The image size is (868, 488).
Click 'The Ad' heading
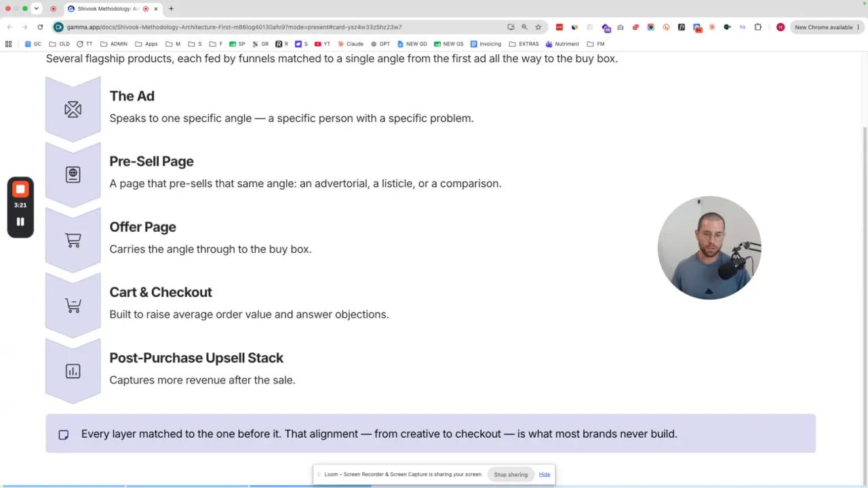click(132, 96)
